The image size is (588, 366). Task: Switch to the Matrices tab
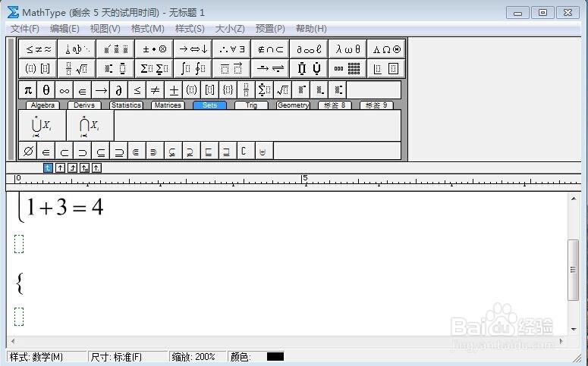coord(168,105)
